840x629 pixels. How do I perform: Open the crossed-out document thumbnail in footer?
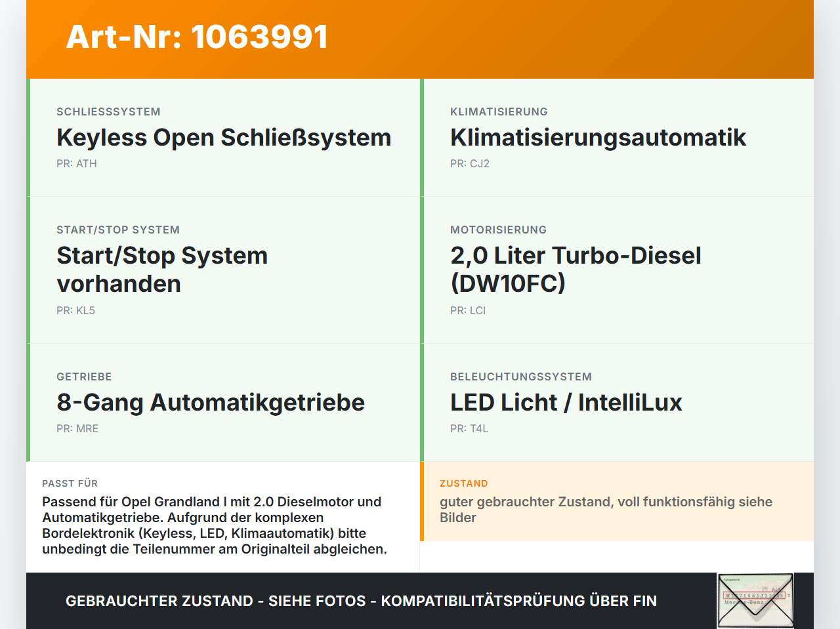coord(756,601)
